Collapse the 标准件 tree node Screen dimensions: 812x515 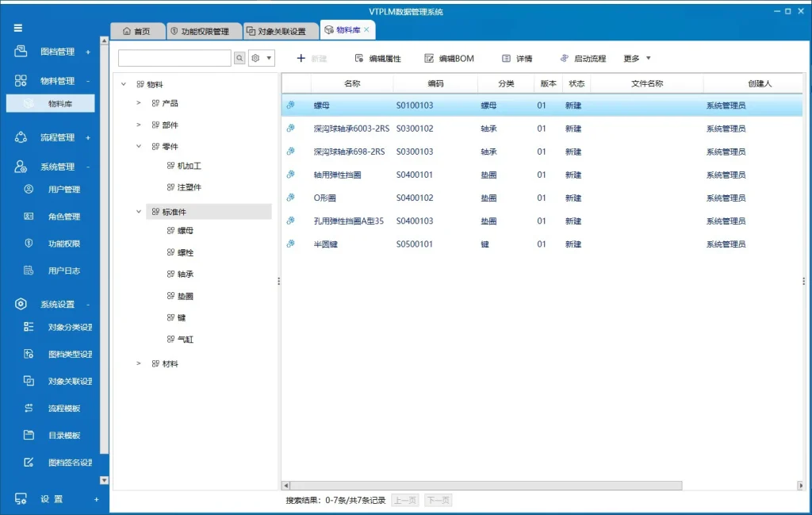tap(138, 211)
